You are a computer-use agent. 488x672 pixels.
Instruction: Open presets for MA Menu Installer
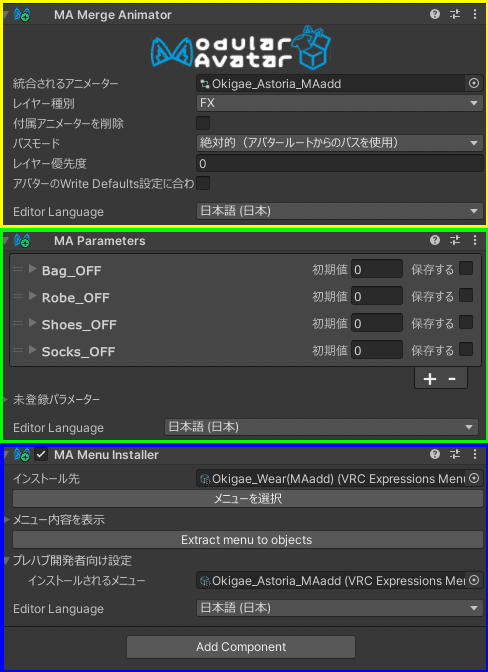click(455, 454)
